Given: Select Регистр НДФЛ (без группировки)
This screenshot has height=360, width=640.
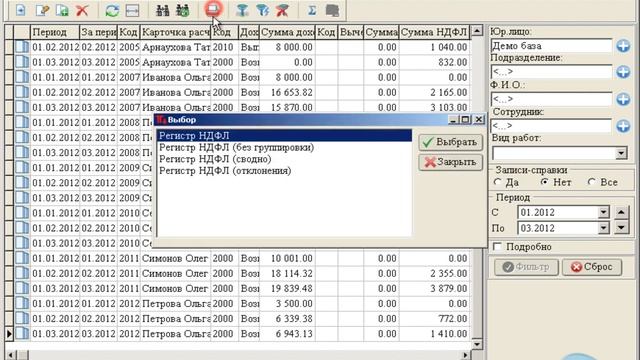Looking at the screenshot, I should pyautogui.click(x=236, y=147).
